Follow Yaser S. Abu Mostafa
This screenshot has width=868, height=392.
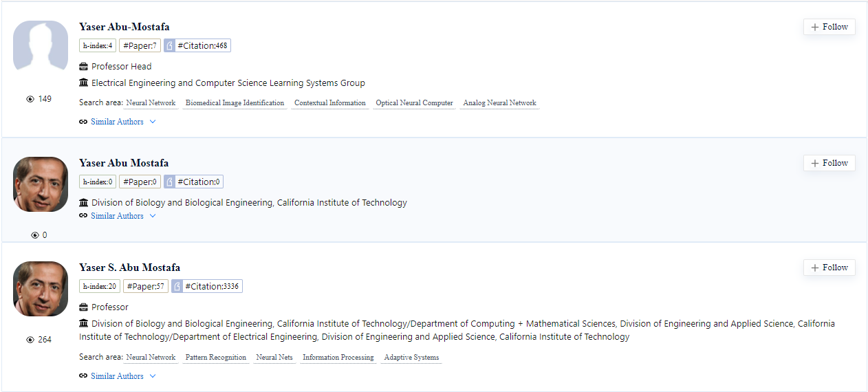[829, 268]
